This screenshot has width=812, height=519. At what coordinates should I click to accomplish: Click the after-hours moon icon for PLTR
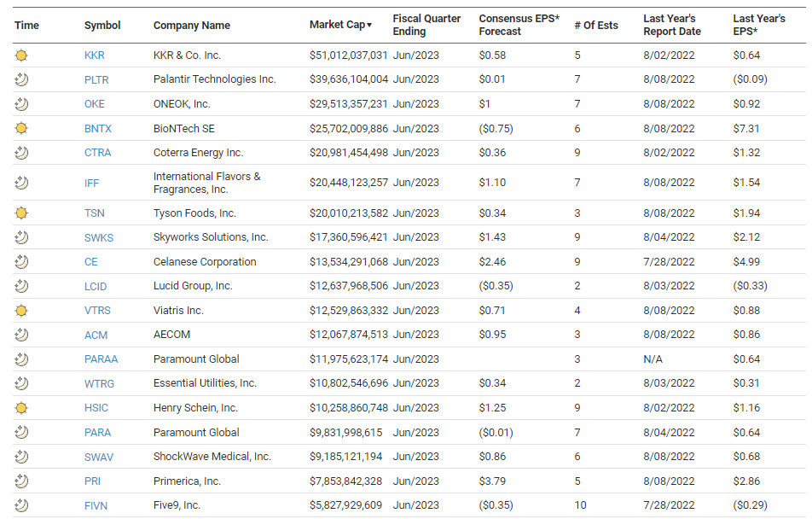pos(21,79)
